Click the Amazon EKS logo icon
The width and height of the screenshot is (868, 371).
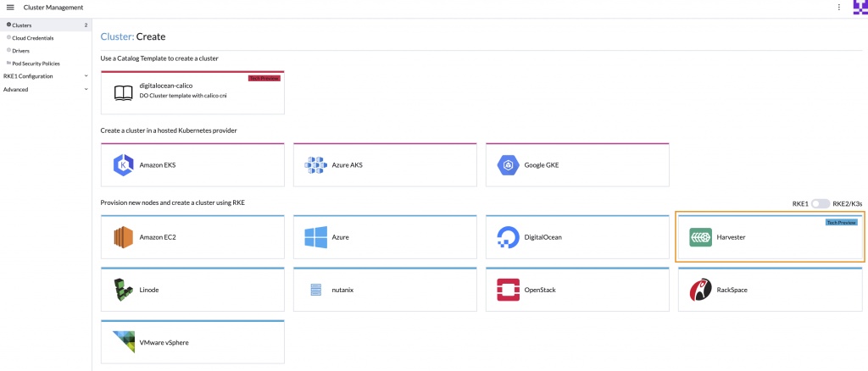tap(124, 165)
